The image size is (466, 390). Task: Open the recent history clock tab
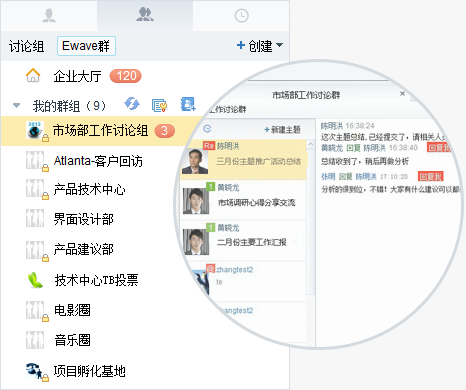click(x=241, y=16)
